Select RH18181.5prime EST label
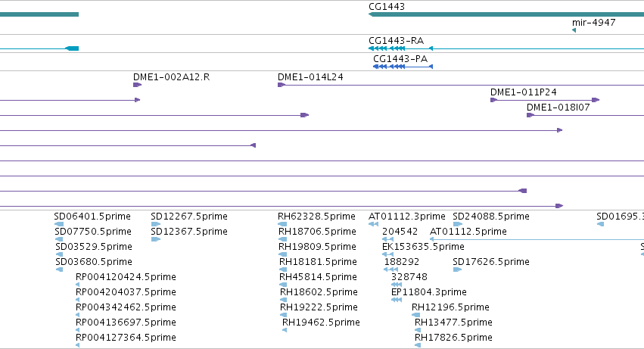 318,262
